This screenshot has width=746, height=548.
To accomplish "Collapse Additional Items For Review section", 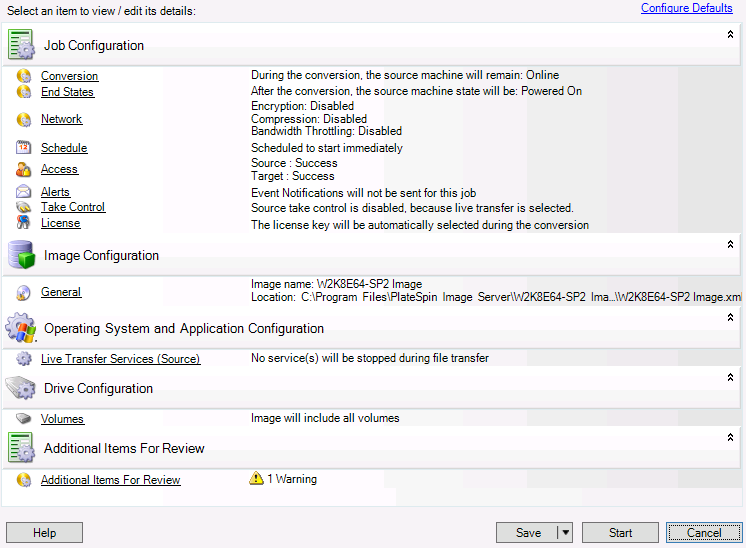I will pos(730,437).
